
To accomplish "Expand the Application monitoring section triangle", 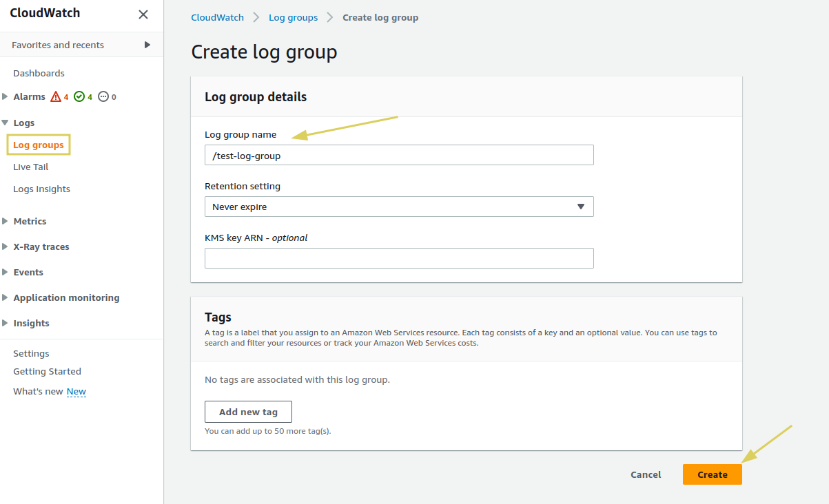I will click(5, 297).
